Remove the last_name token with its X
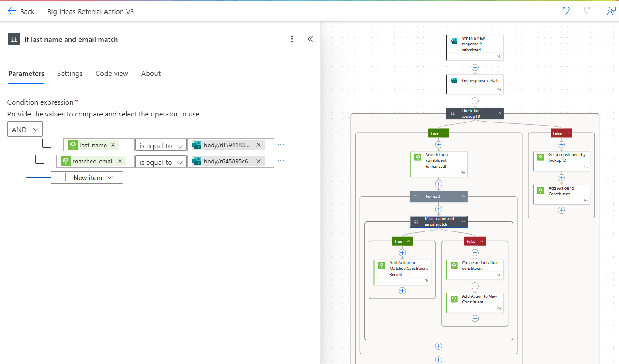This screenshot has width=619, height=364. pos(113,145)
